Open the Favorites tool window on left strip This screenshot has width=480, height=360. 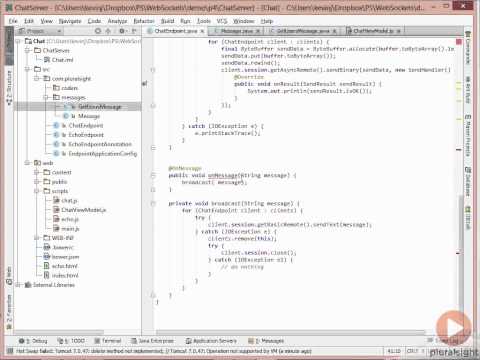pyautogui.click(x=9, y=312)
